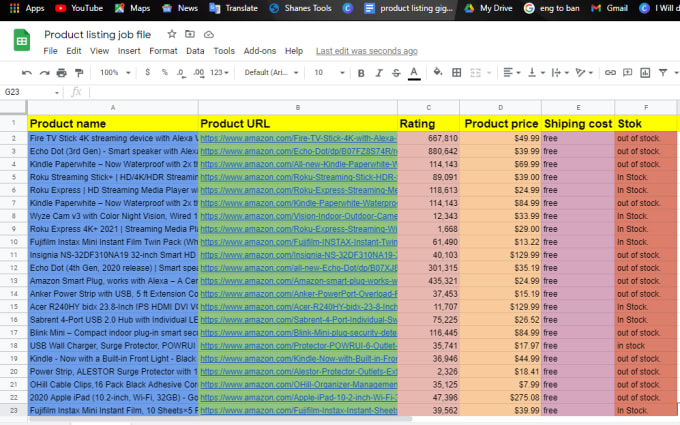Click the Google Sheets home logo

tap(22, 40)
